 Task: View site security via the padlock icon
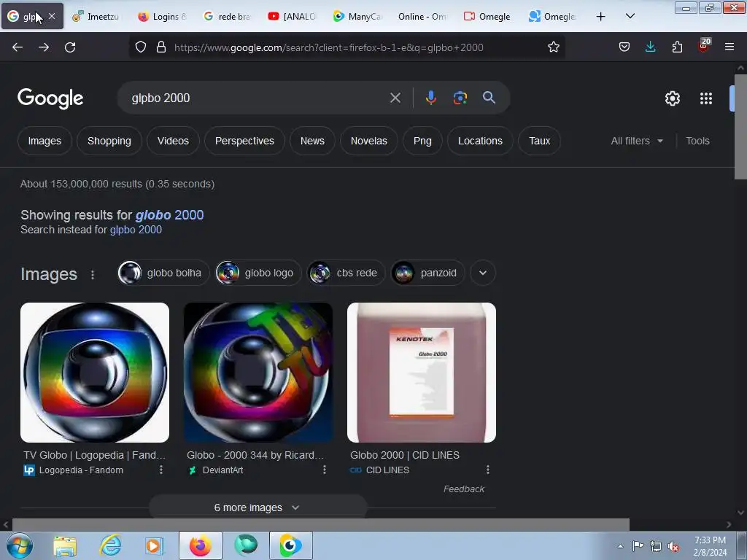[161, 47]
